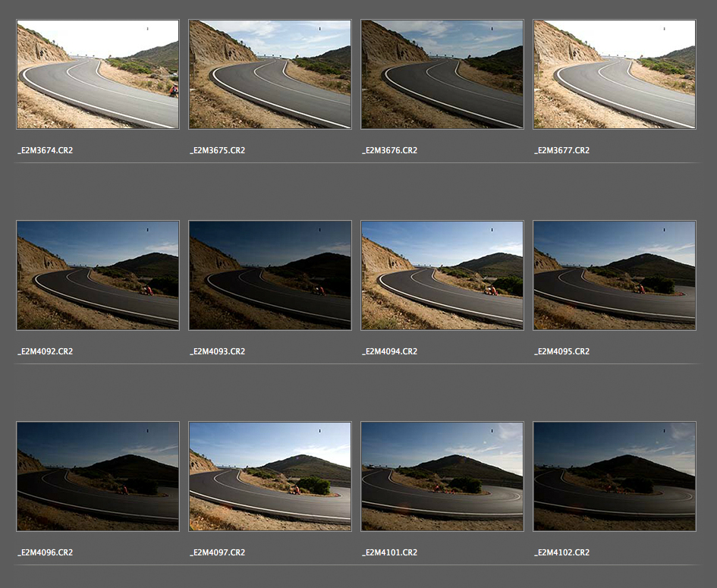Click the _E2M3674.CR2 filename label
Image resolution: width=717 pixels, height=588 pixels.
(x=46, y=150)
